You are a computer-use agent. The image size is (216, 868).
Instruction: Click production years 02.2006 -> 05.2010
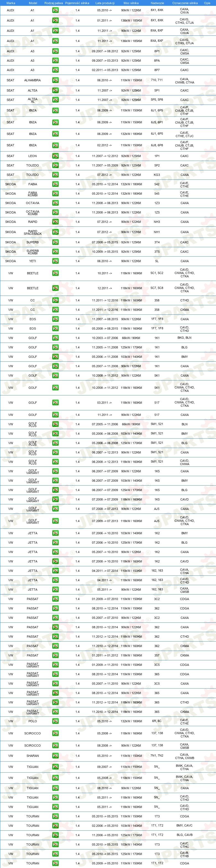105,826
